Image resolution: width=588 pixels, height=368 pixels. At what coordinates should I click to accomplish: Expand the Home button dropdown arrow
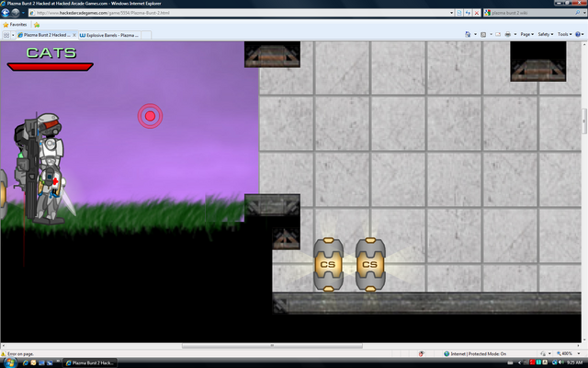click(x=475, y=34)
